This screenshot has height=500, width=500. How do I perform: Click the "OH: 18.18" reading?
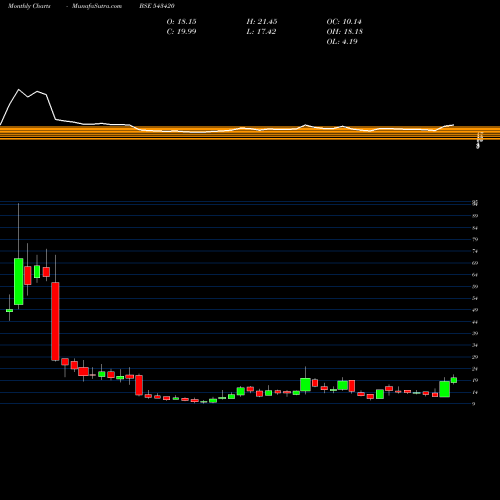coord(345,32)
